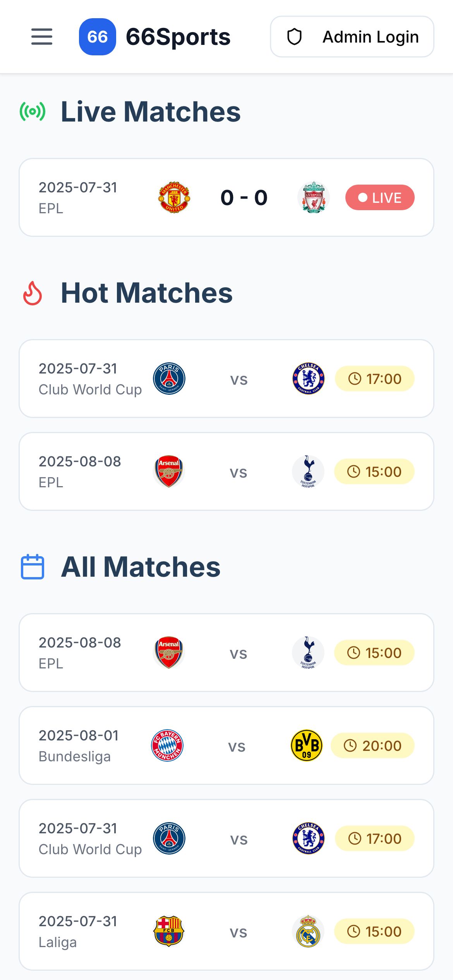Click the Chelsea crest under Hot Matches
This screenshot has width=453, height=980.
[x=308, y=379]
